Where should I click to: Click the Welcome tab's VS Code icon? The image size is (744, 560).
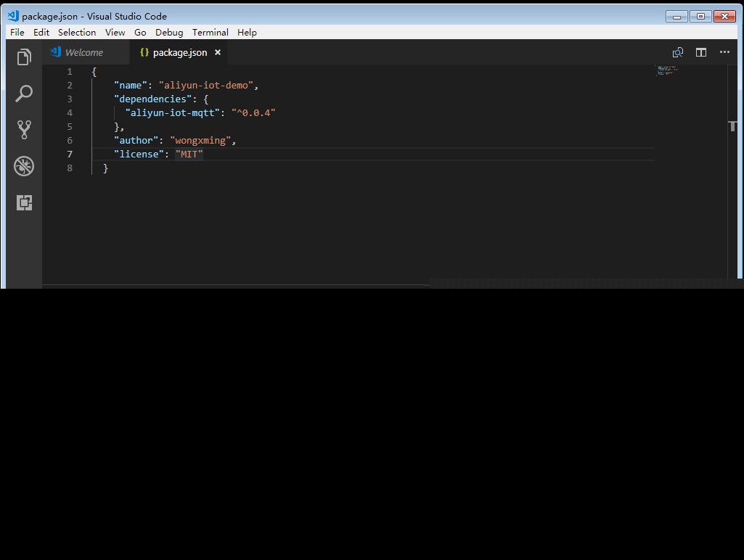(55, 52)
